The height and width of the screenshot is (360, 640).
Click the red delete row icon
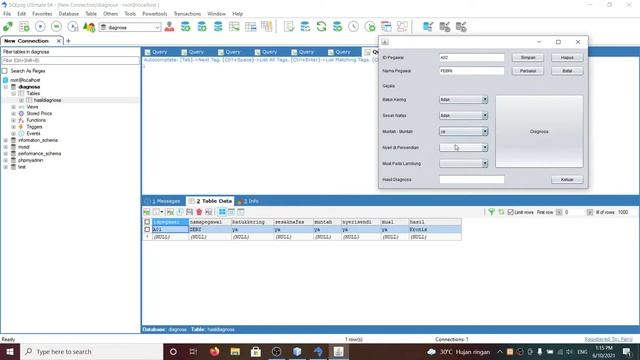click(x=199, y=212)
